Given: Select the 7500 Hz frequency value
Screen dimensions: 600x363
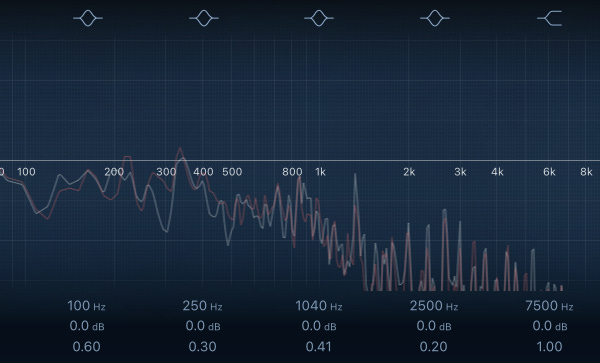Looking at the screenshot, I should [x=549, y=306].
